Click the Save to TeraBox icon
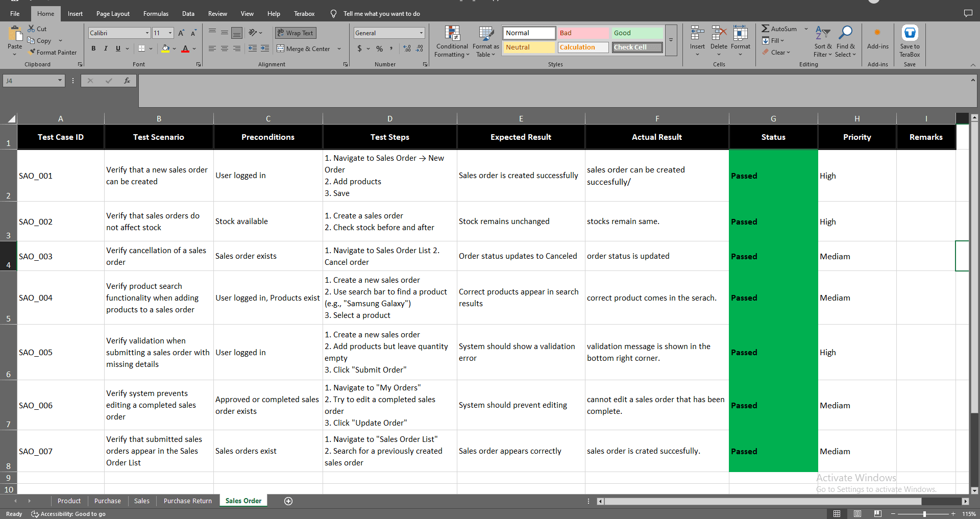980x519 pixels. (910, 33)
